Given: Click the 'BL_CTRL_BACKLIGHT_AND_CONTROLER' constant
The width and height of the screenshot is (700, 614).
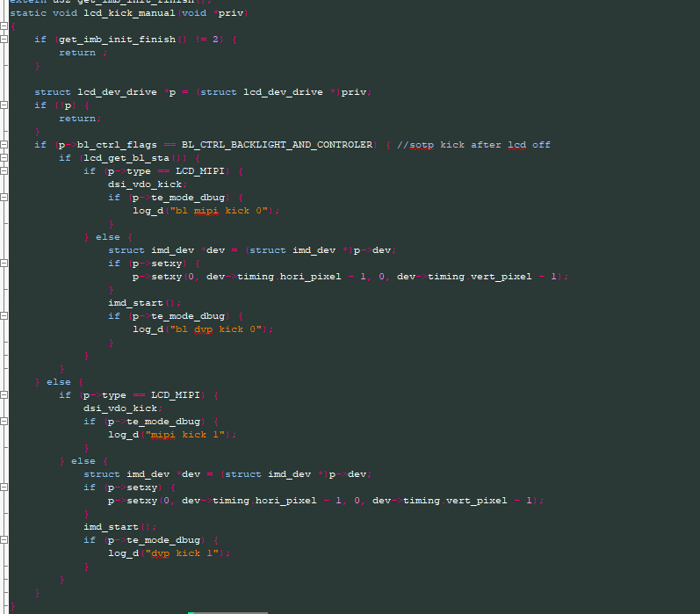Looking at the screenshot, I should point(277,145).
